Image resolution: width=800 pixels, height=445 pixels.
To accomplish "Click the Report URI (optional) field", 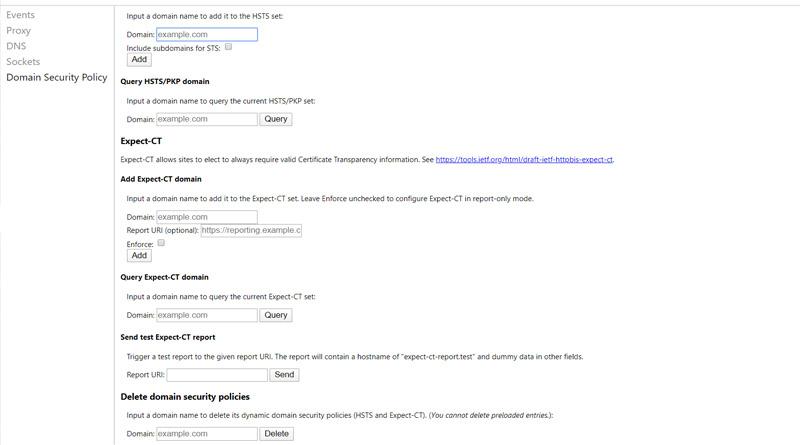I will point(251,230).
